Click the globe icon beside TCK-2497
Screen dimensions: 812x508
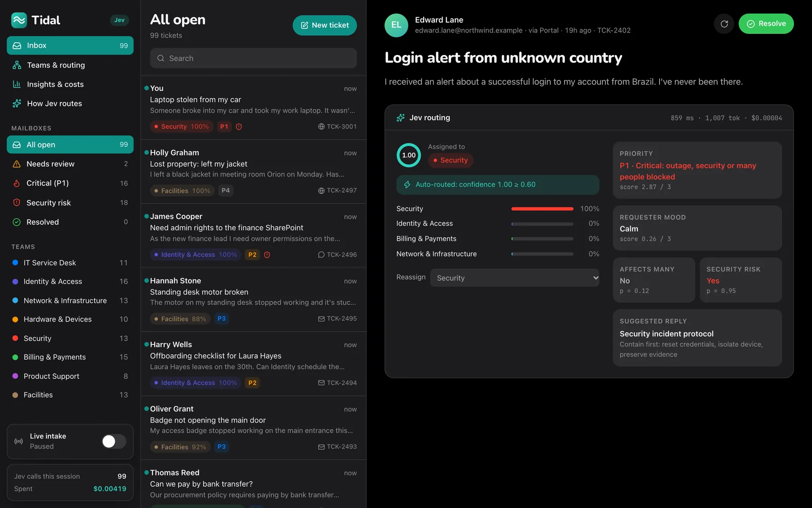point(321,191)
